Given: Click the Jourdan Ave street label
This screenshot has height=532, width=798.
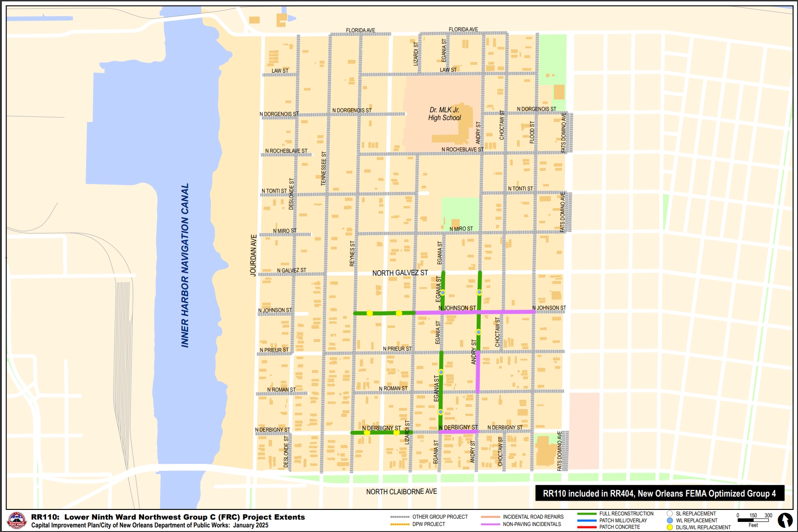Looking at the screenshot, I should 253,255.
